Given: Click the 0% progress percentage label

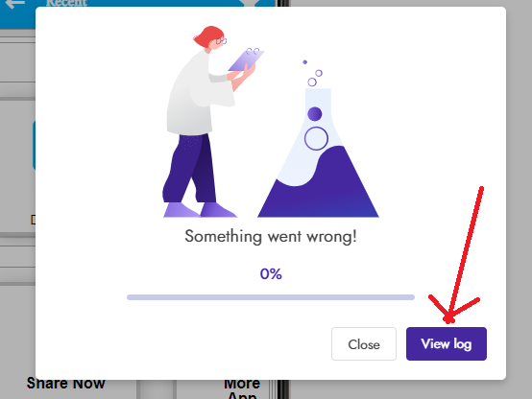Looking at the screenshot, I should coord(271,274).
